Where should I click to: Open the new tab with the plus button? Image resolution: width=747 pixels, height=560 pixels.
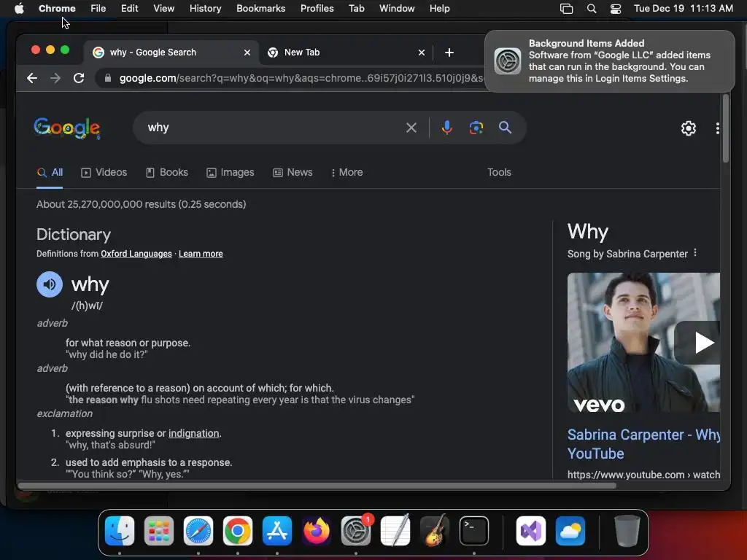tap(449, 52)
